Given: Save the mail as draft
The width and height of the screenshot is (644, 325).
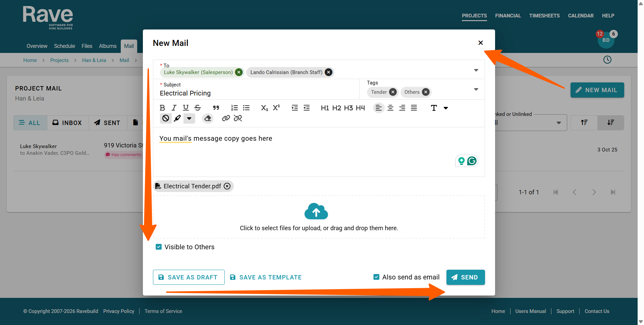Looking at the screenshot, I should (189, 277).
